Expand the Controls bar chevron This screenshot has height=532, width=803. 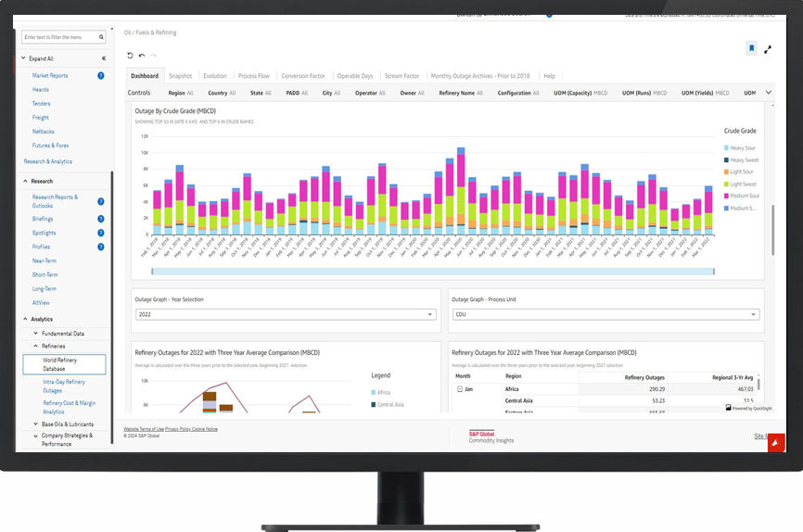point(768,93)
